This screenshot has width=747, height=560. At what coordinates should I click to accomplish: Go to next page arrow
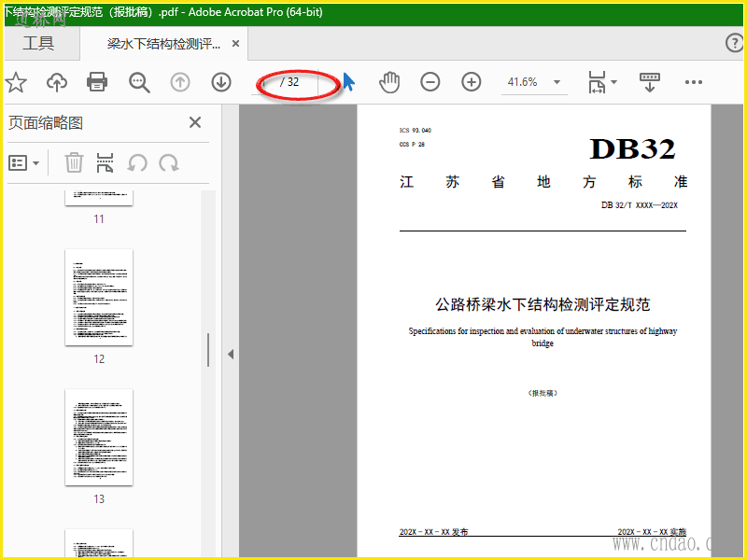tap(221, 82)
